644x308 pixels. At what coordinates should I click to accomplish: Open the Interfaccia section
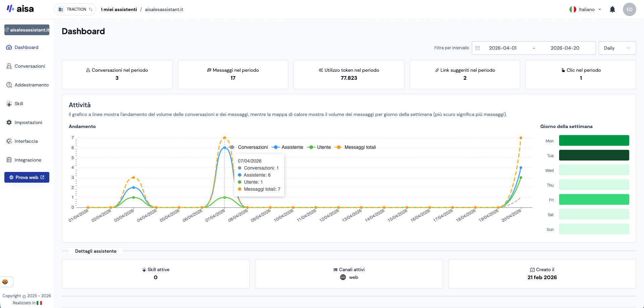(26, 141)
